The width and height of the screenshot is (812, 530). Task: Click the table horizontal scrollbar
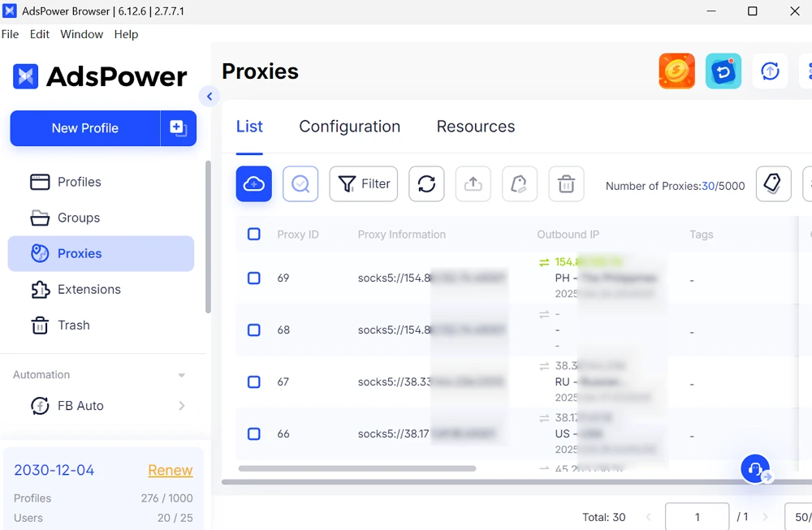[356, 468]
